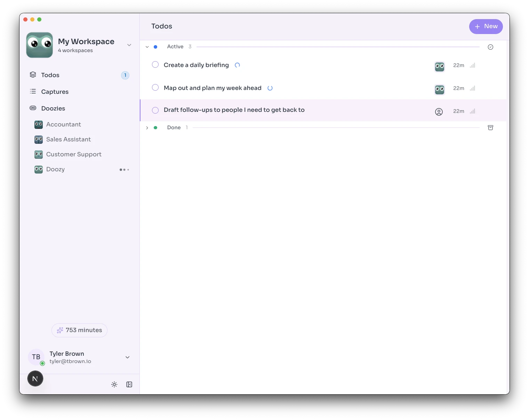
Task: Toggle light/dark theme with the sun icon
Action: click(x=114, y=384)
